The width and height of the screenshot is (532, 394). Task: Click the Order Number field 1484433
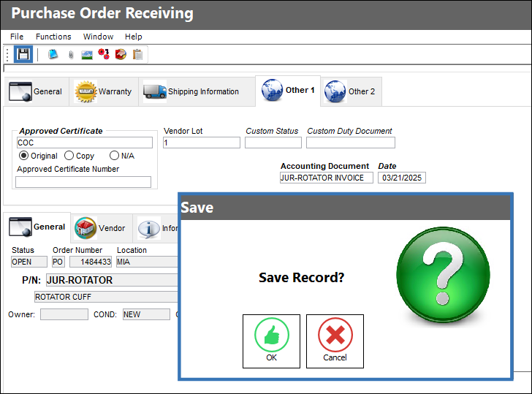click(x=91, y=262)
